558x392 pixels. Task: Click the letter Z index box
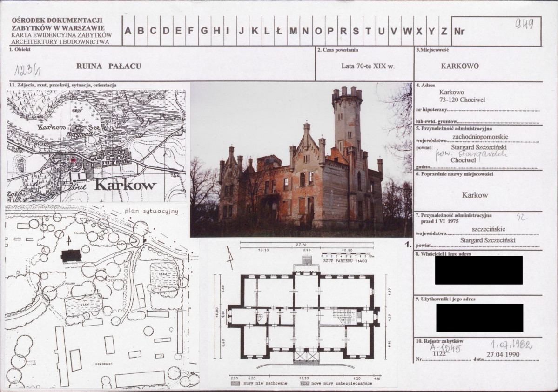point(444,31)
